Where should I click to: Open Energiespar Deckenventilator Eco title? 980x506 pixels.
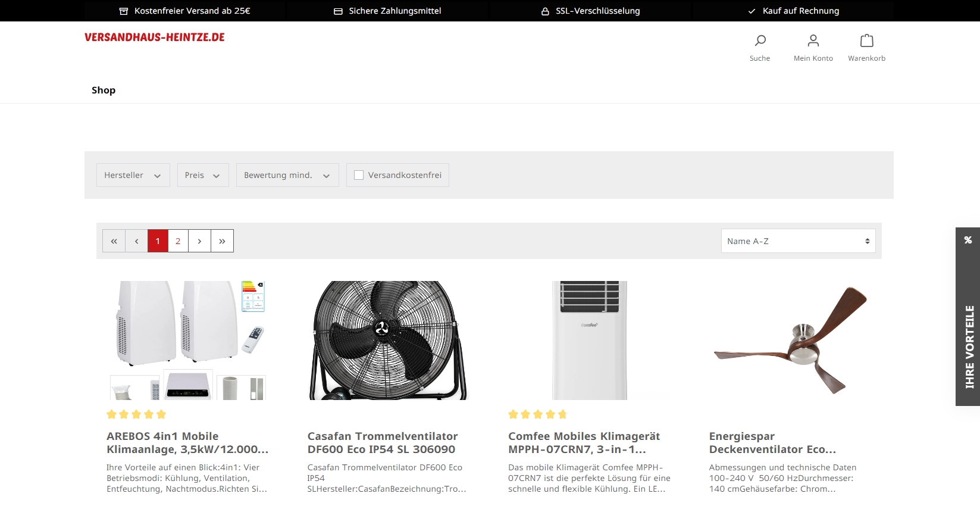click(772, 443)
